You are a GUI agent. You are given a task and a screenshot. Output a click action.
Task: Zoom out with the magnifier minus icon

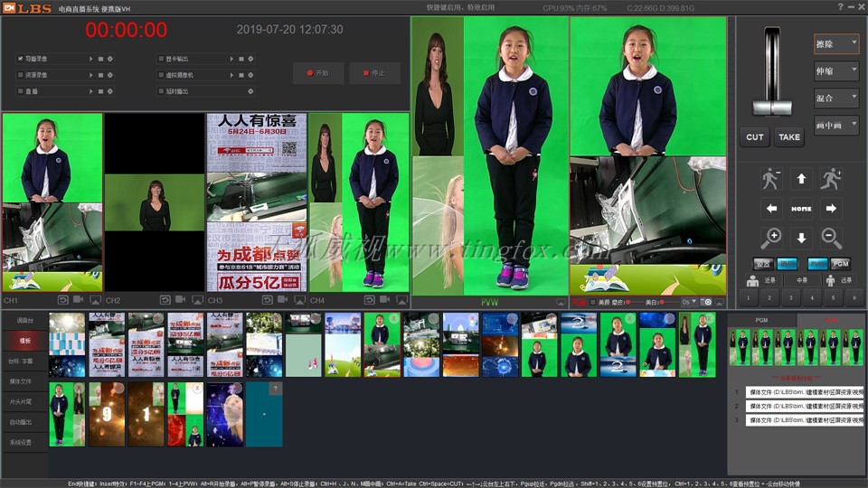[x=831, y=239]
